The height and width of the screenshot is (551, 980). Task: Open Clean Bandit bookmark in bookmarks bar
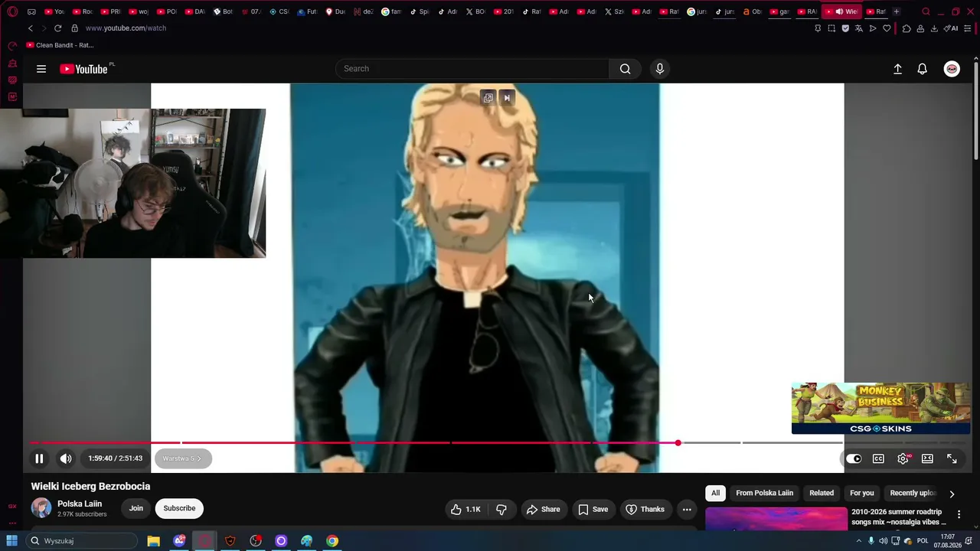point(60,45)
